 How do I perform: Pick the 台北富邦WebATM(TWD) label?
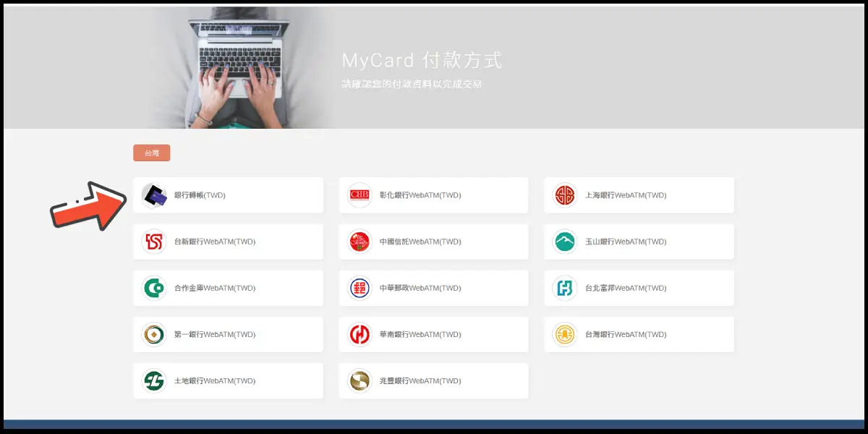pyautogui.click(x=626, y=288)
